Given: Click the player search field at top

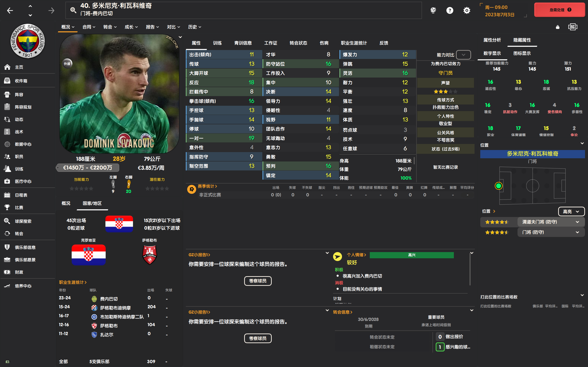Looking at the screenshot, I should pyautogui.click(x=243, y=10).
